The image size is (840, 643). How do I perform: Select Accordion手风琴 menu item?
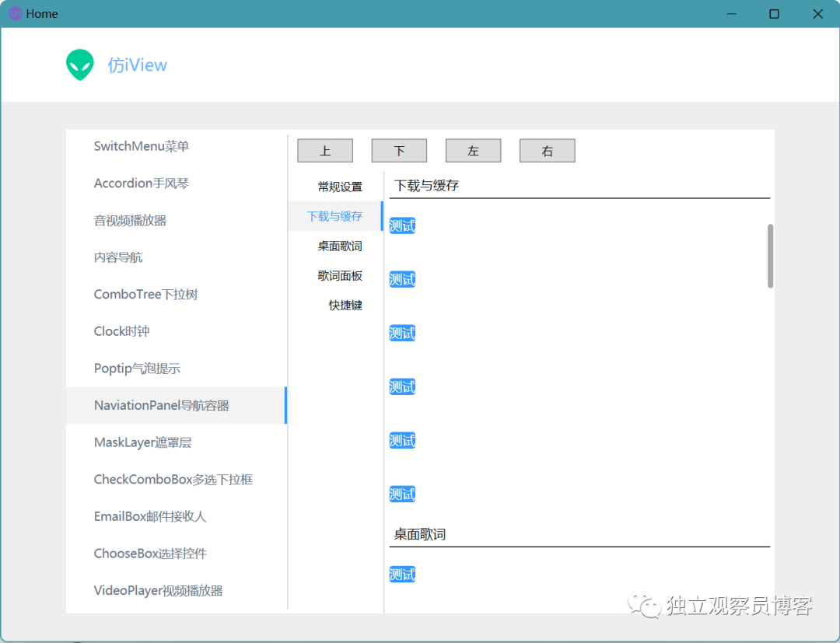pyautogui.click(x=177, y=183)
